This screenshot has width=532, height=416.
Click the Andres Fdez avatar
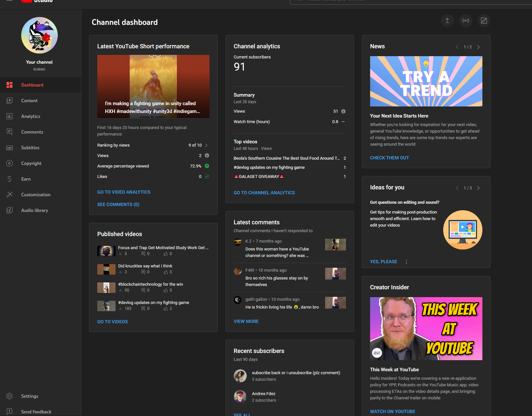tap(240, 397)
